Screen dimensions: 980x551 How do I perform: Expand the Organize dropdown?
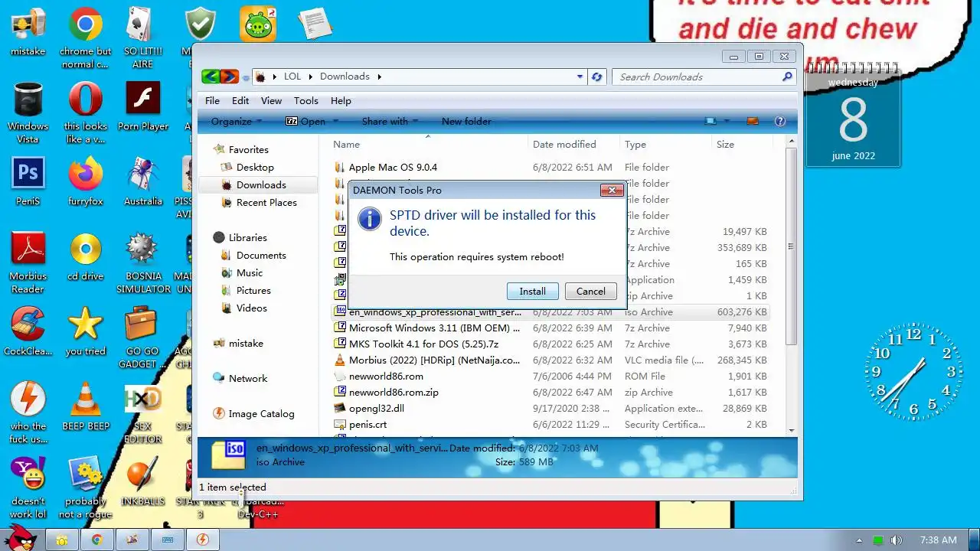tap(237, 121)
